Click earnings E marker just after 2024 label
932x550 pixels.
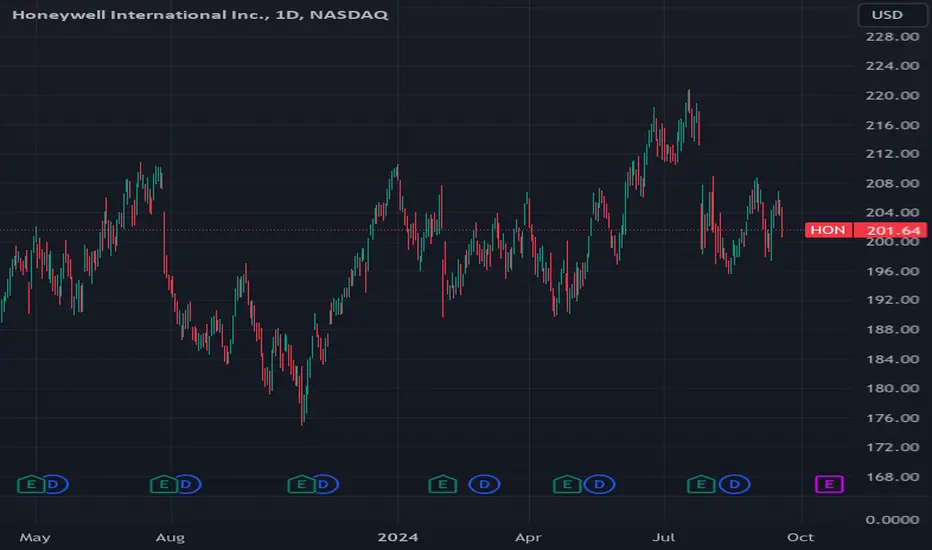443,485
